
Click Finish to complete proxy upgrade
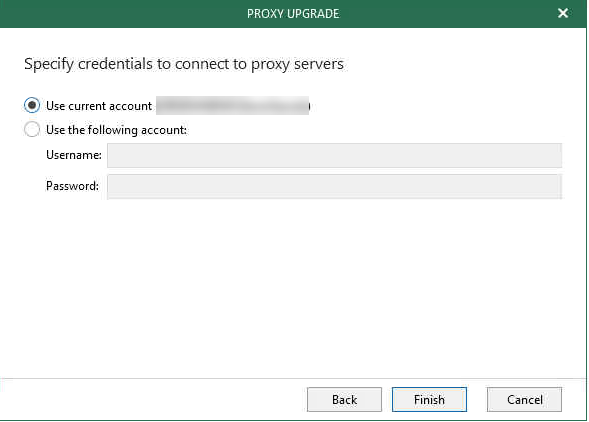click(x=429, y=399)
